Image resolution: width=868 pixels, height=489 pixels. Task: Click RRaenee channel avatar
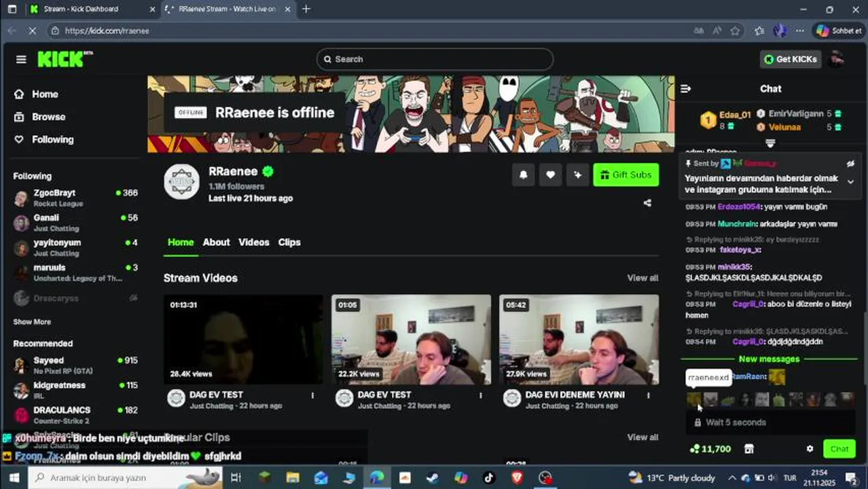(x=181, y=182)
